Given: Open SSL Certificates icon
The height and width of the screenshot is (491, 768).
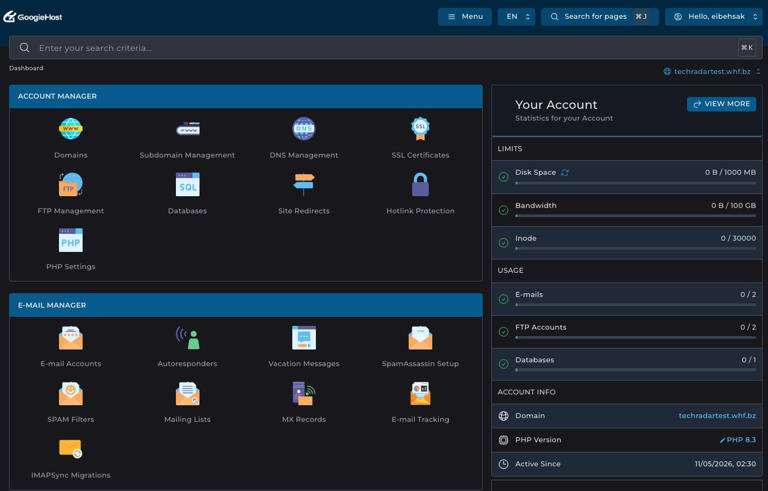Looking at the screenshot, I should [x=420, y=129].
